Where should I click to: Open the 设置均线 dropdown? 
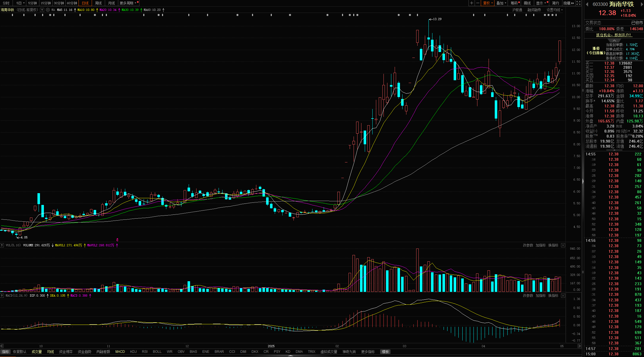click(x=555, y=10)
